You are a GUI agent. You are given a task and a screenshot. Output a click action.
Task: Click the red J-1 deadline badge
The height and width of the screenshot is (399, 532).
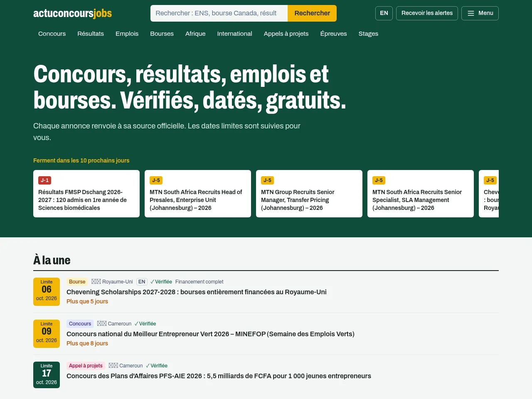coord(44,180)
